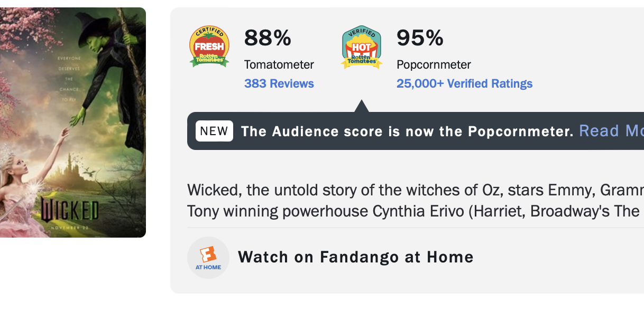Open the 25,000+ Verified Ratings link
Image resolution: width=644 pixels, height=320 pixels.
464,83
